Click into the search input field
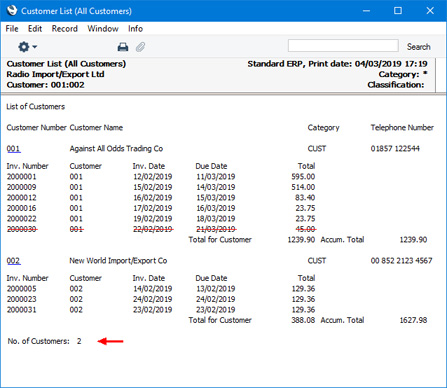 [x=343, y=46]
